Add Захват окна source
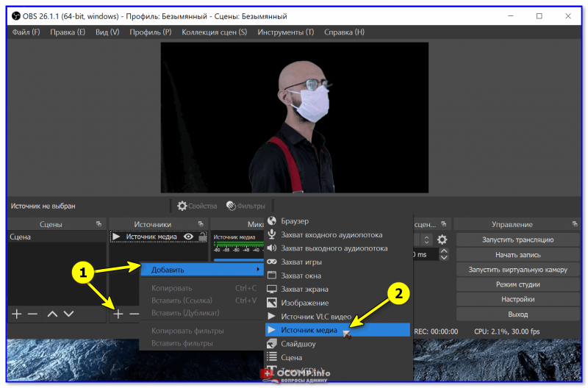The image size is (588, 388). 337,276
